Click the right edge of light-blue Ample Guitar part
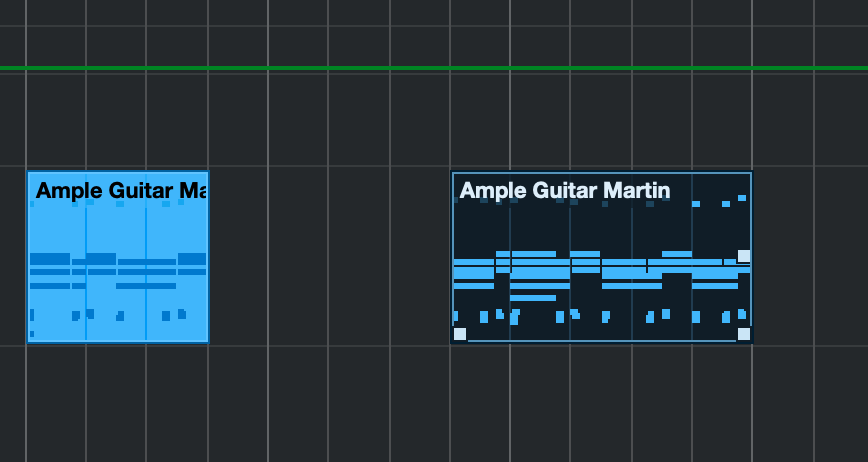The width and height of the screenshot is (868, 462). click(208, 257)
